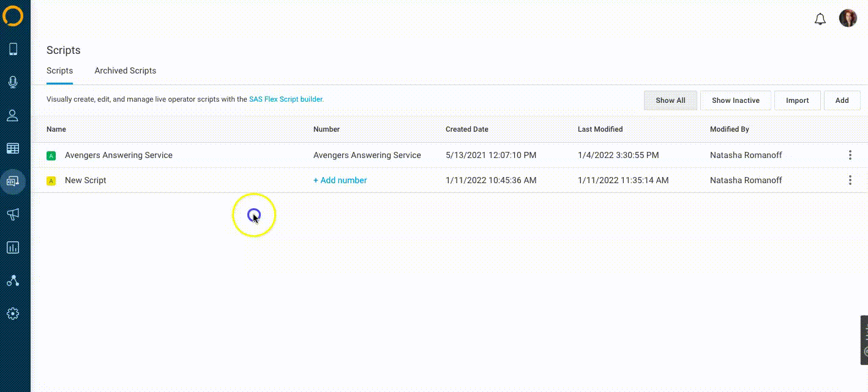Open the settings gear icon
868x392 pixels.
pyautogui.click(x=13, y=314)
